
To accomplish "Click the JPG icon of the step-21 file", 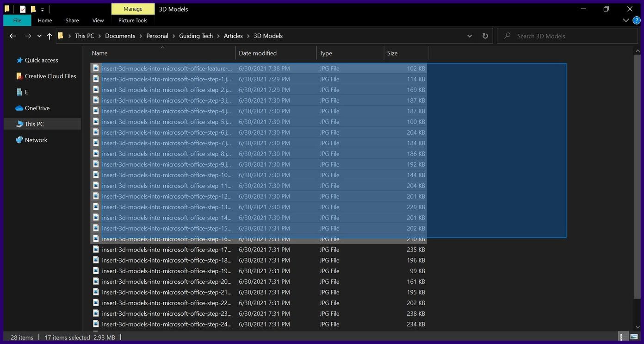I will pyautogui.click(x=96, y=292).
